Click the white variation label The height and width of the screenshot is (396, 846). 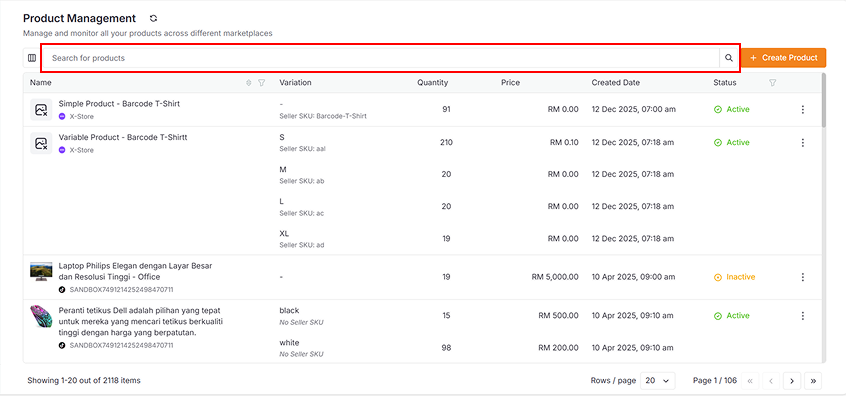[289, 343]
